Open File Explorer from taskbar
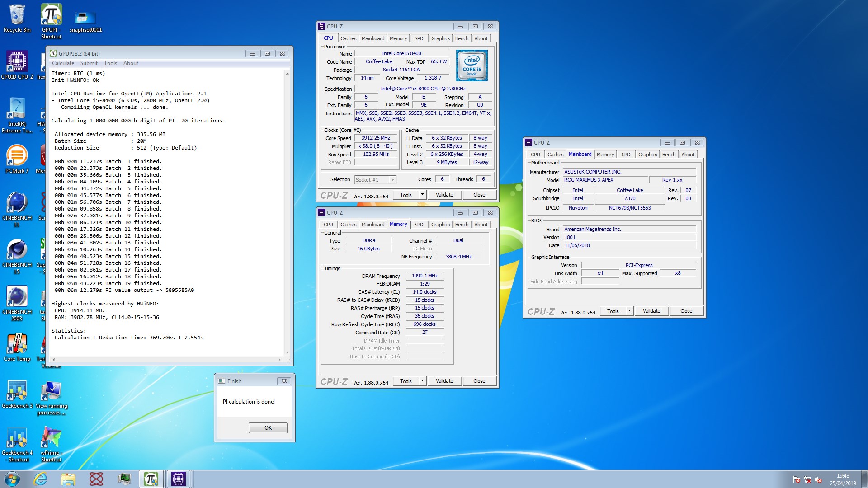Viewport: 868px width, 488px height. 68,479
